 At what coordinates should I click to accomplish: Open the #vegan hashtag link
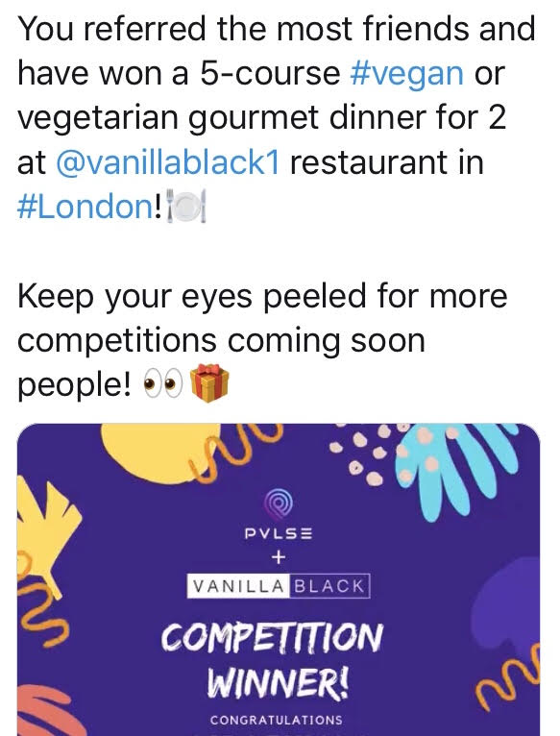(x=407, y=74)
